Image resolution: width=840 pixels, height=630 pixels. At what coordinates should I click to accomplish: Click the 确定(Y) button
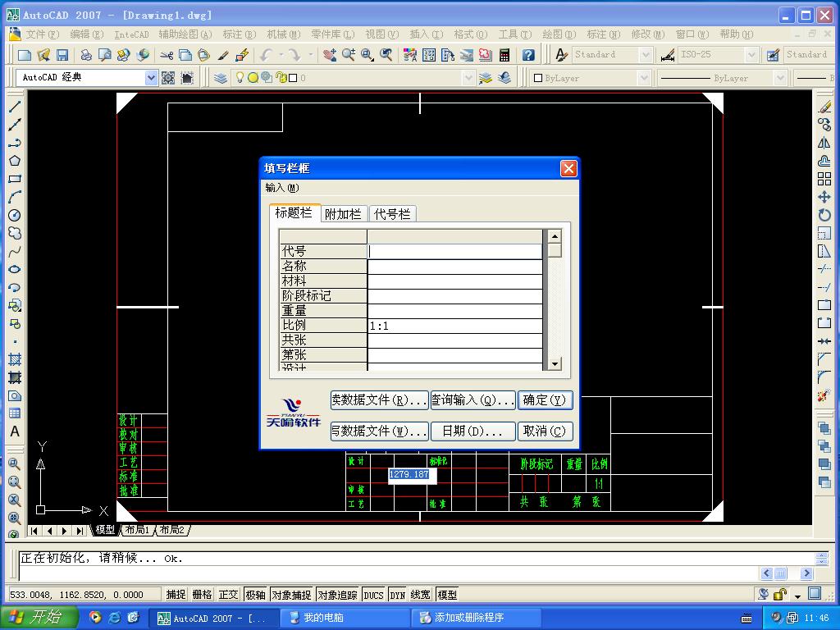coord(545,400)
